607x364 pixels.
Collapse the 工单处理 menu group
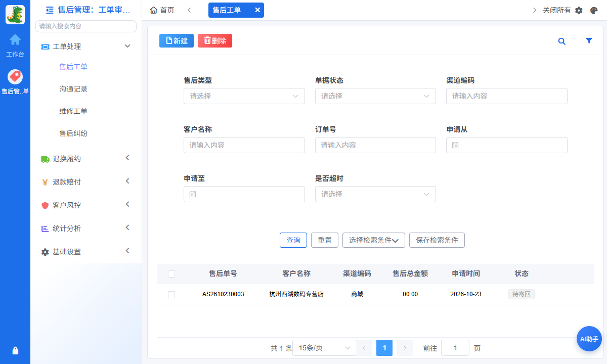(x=86, y=47)
